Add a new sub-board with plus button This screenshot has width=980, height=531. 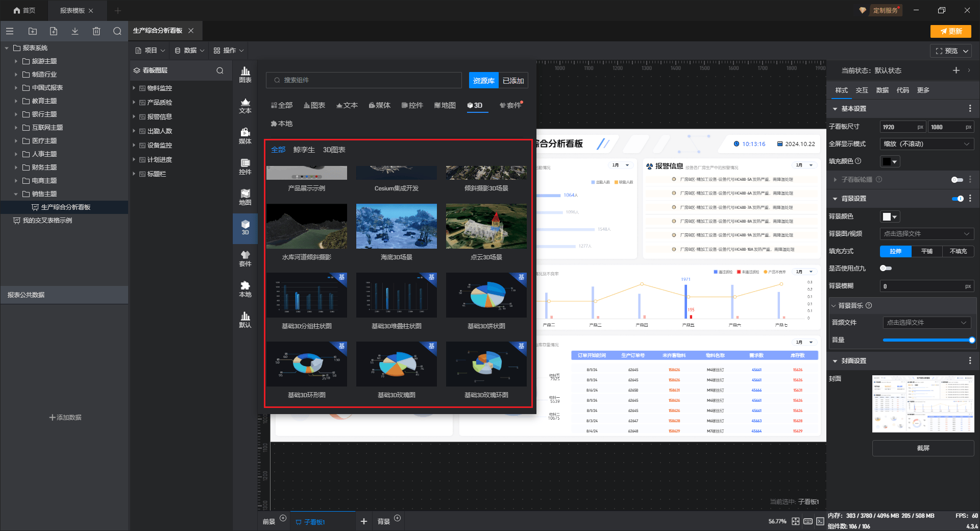(364, 521)
